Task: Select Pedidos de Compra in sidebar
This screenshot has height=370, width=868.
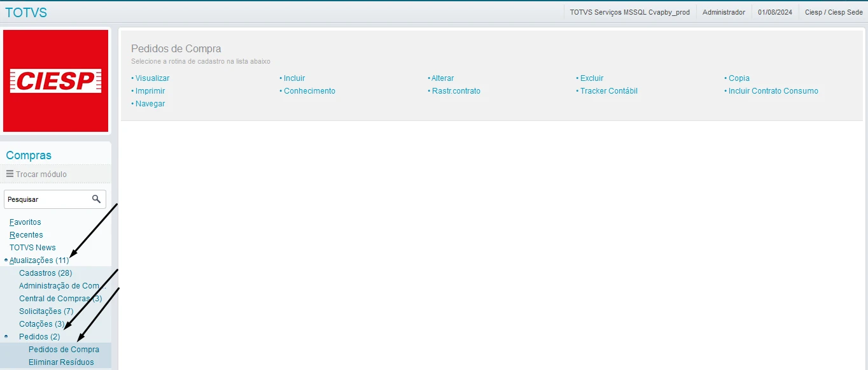Action: click(x=64, y=350)
